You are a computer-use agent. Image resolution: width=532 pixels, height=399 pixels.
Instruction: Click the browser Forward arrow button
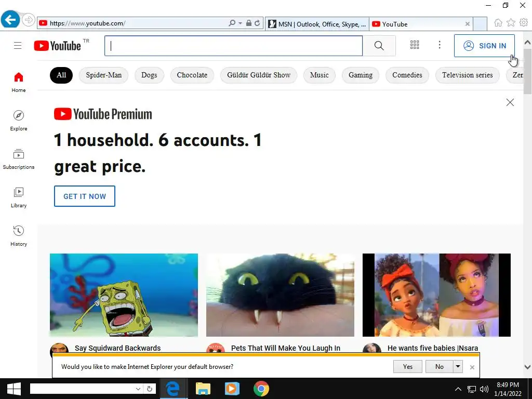29,20
